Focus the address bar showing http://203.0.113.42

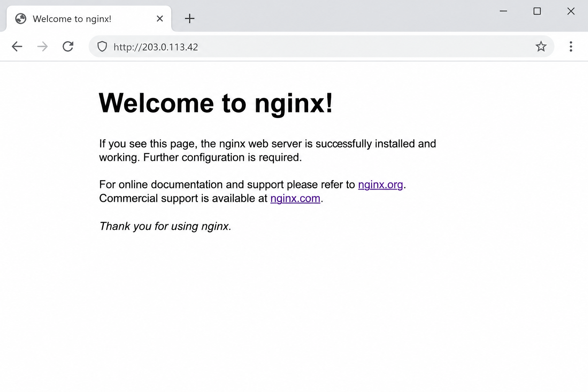point(322,47)
